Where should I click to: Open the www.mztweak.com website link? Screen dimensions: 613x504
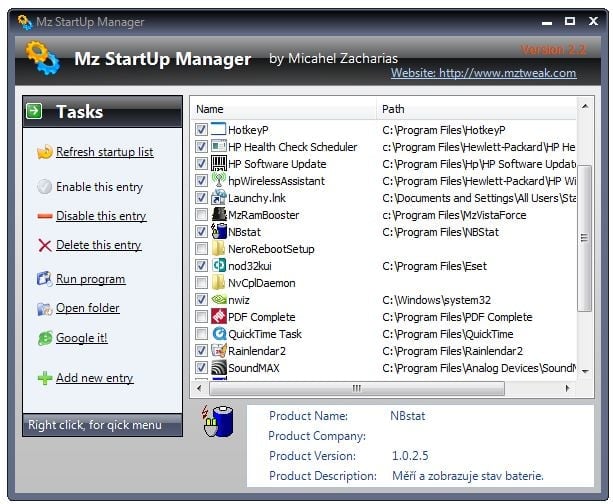(483, 73)
